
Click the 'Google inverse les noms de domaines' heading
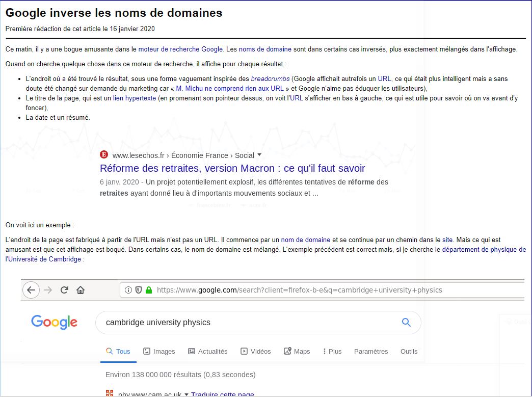[114, 13]
